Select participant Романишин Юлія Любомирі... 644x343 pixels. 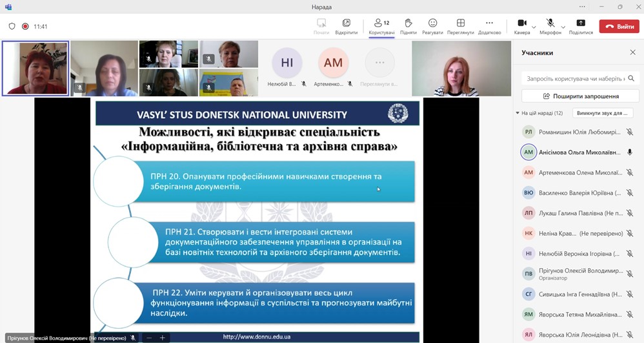point(580,132)
